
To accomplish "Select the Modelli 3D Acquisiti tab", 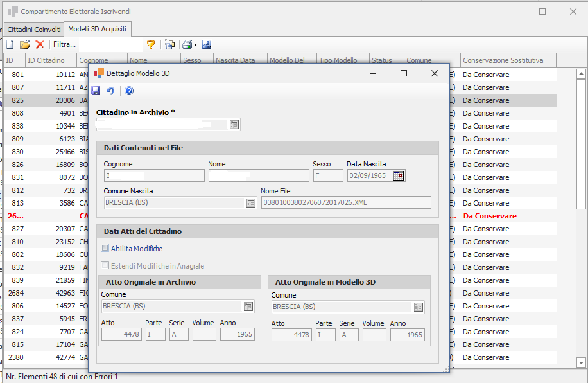I will coord(98,29).
